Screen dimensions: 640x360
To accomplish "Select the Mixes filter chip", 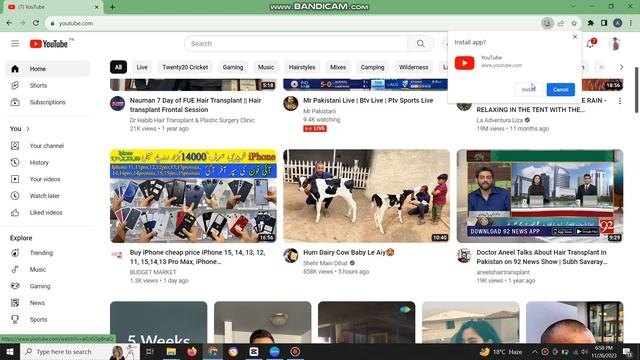I will (x=338, y=67).
